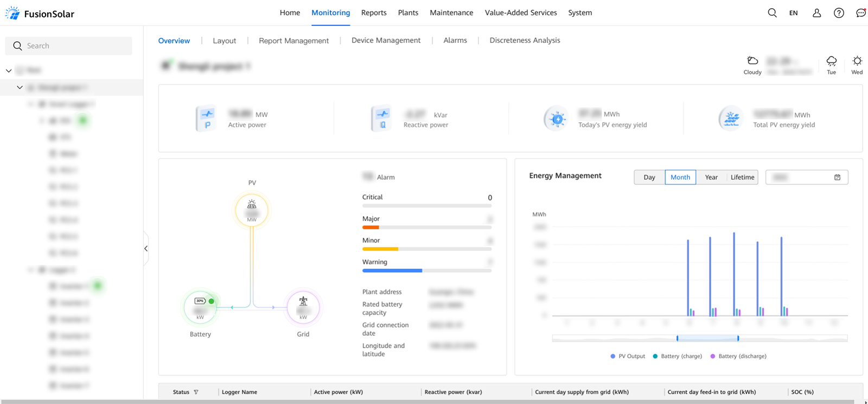Click the Minor alarm bar

pyautogui.click(x=427, y=249)
